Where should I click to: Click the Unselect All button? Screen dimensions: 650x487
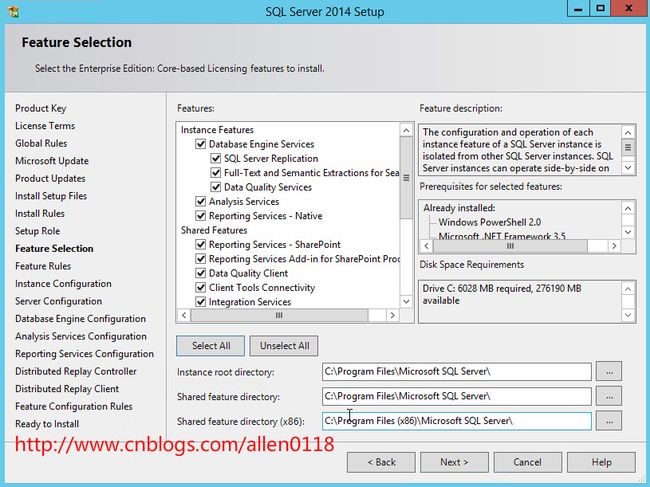coord(284,346)
